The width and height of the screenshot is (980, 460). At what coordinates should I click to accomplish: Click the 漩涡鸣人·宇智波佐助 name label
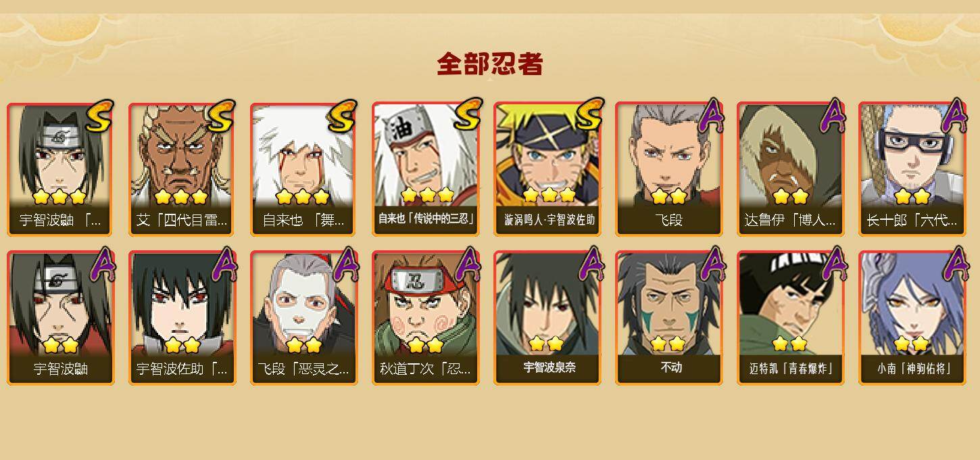point(549,220)
